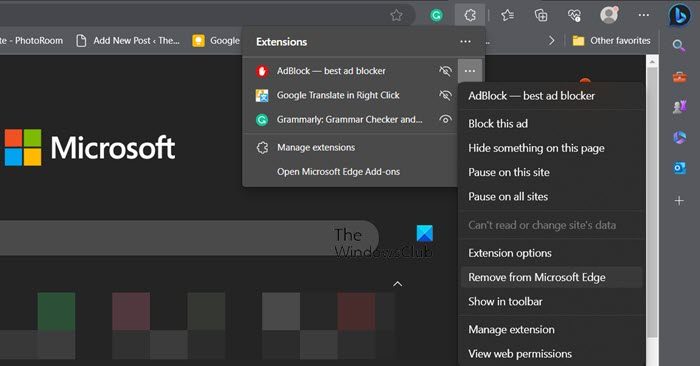The image size is (700, 366).
Task: Add a sidebar app with plus
Action: (x=679, y=200)
